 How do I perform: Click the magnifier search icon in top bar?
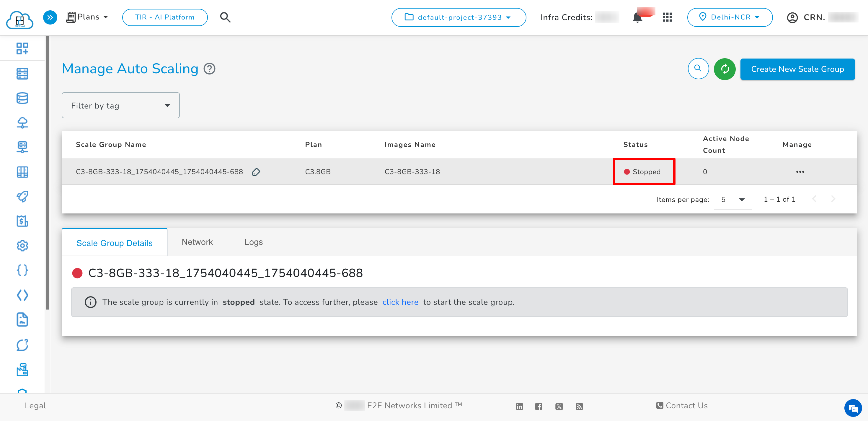(x=225, y=17)
